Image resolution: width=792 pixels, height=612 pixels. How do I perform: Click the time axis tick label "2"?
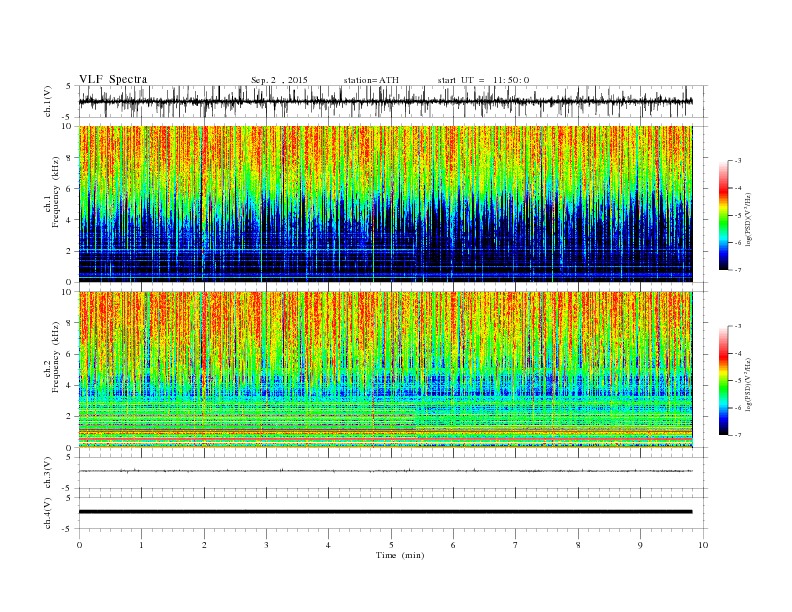(x=204, y=545)
